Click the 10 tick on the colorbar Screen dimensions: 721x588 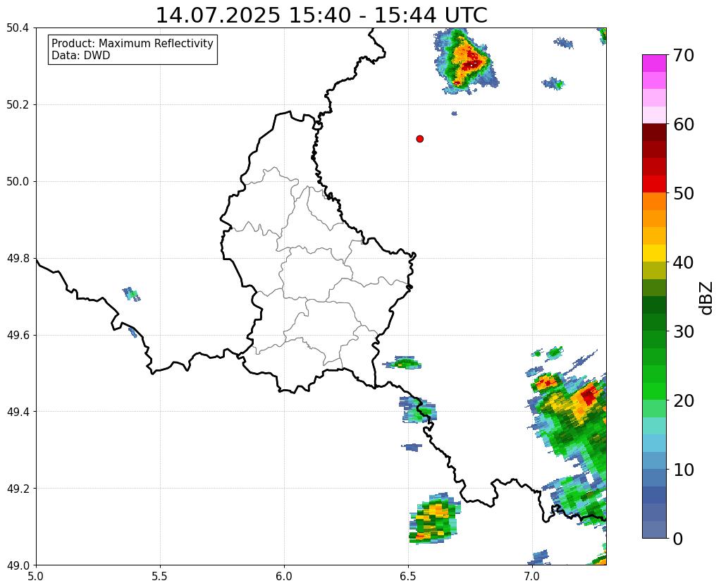(x=684, y=470)
